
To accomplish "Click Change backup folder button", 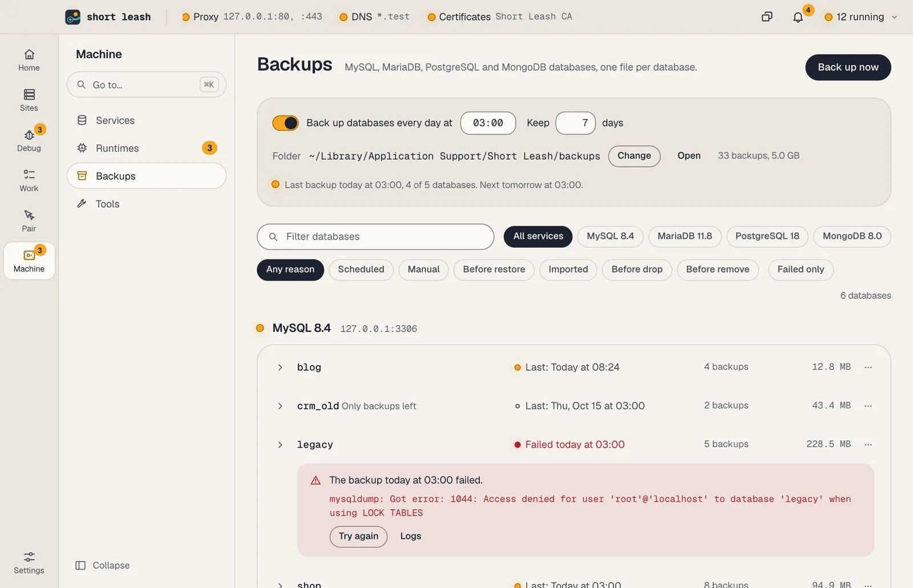I will click(634, 156).
